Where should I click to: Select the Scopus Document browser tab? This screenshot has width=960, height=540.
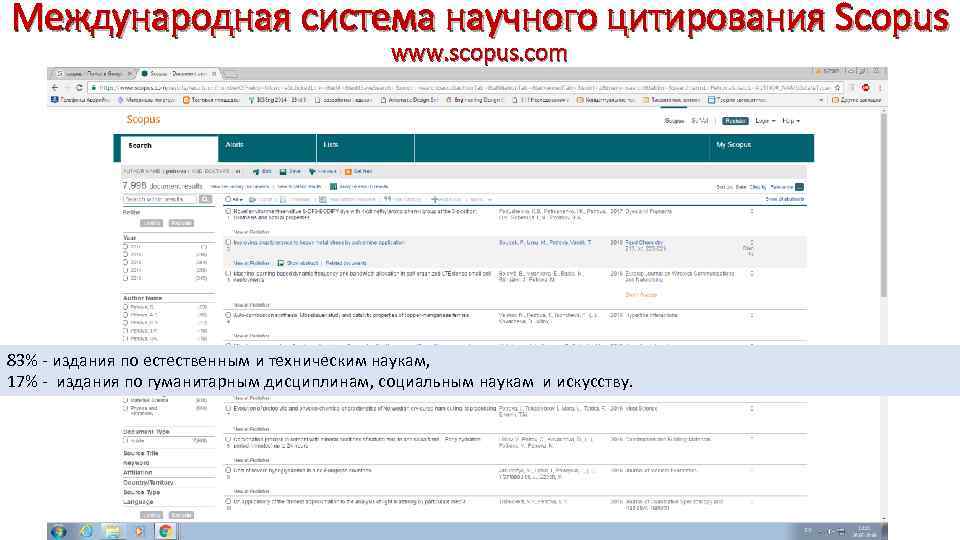tap(179, 73)
